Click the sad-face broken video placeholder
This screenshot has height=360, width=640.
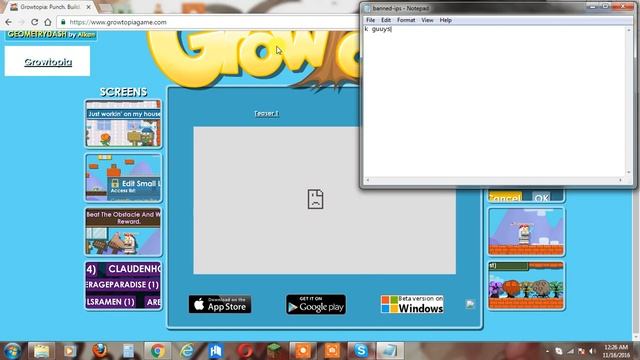pyautogui.click(x=315, y=199)
